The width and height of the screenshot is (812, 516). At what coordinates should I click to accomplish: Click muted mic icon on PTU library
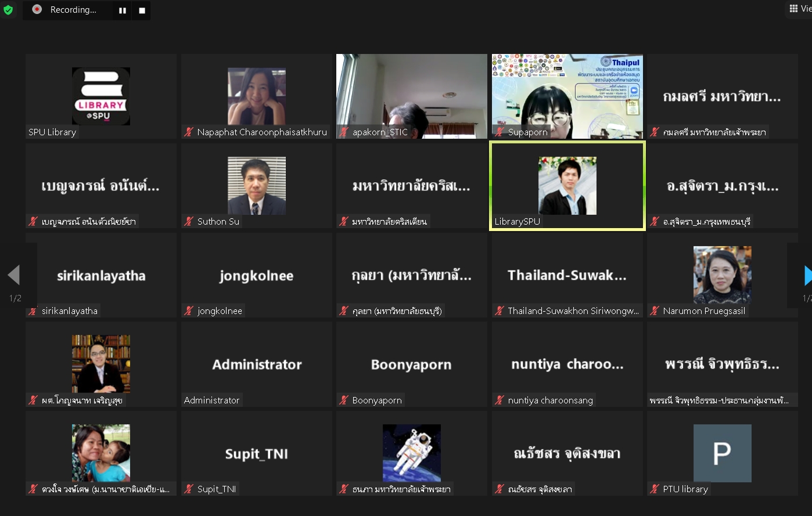(655, 489)
